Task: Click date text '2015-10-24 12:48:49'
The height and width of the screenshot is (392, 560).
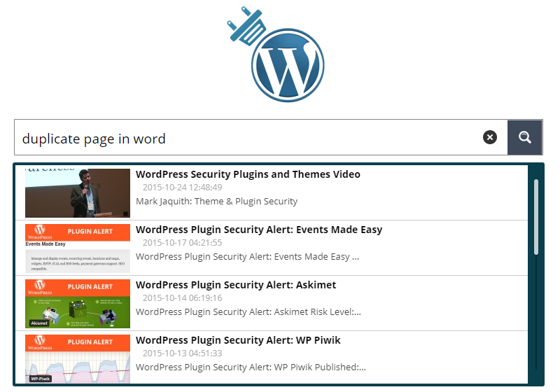Action: tap(182, 188)
